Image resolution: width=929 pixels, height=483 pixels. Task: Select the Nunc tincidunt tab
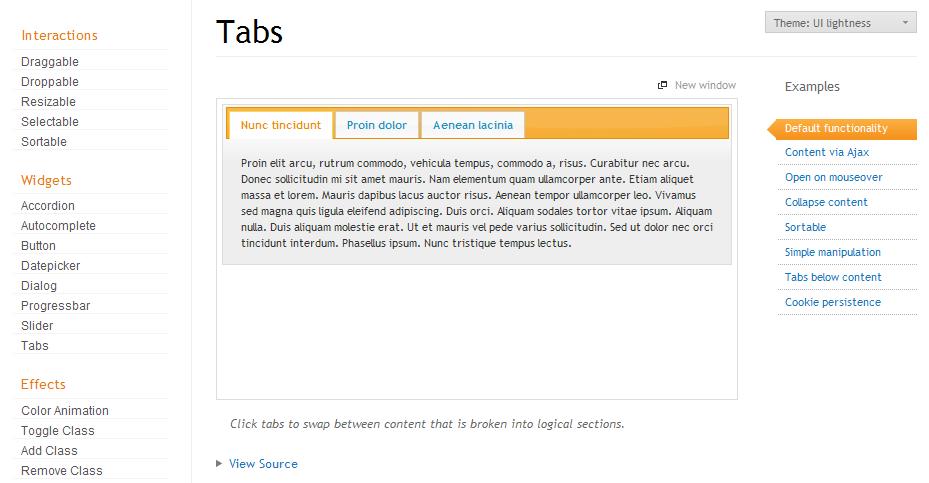[281, 125]
